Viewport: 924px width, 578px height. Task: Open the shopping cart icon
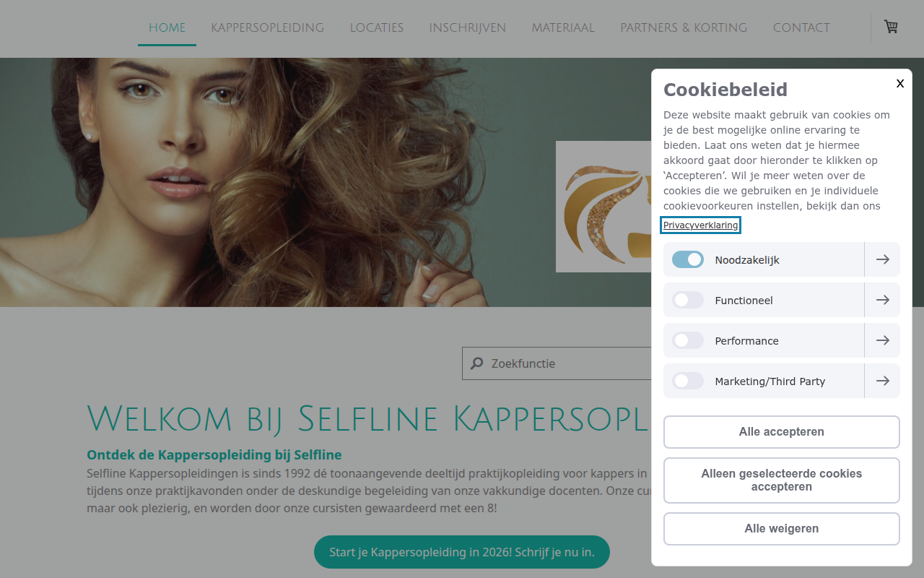click(892, 27)
